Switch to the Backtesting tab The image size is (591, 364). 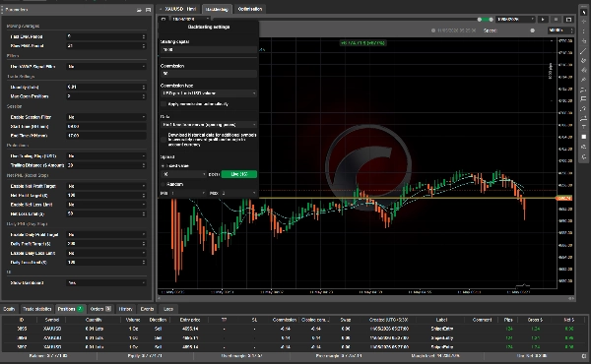pyautogui.click(x=217, y=9)
